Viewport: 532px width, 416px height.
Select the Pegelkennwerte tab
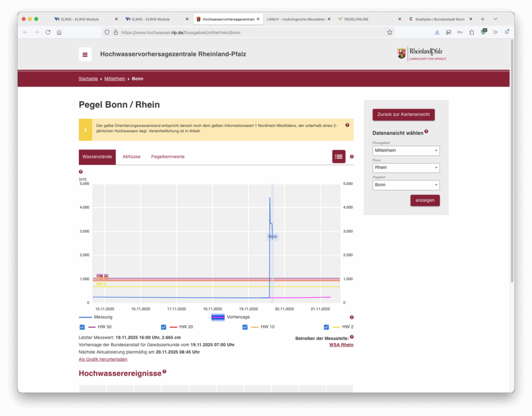tap(167, 157)
